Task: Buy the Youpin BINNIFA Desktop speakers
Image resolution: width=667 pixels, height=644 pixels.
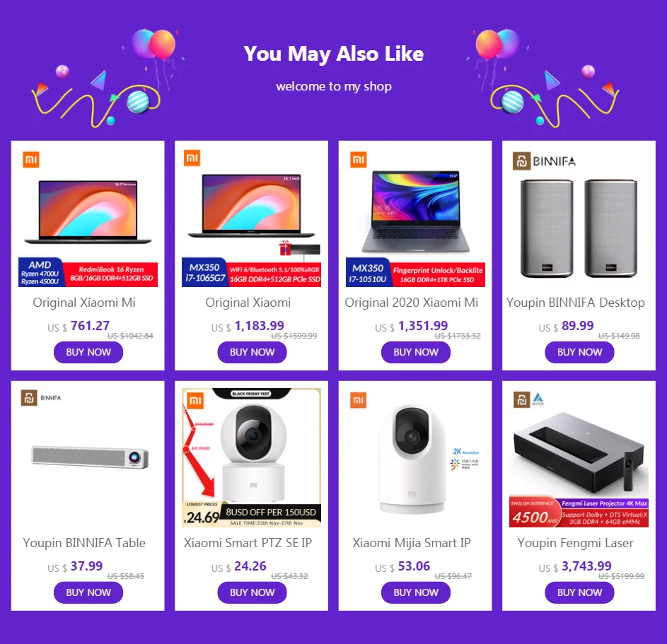Action: [x=579, y=352]
